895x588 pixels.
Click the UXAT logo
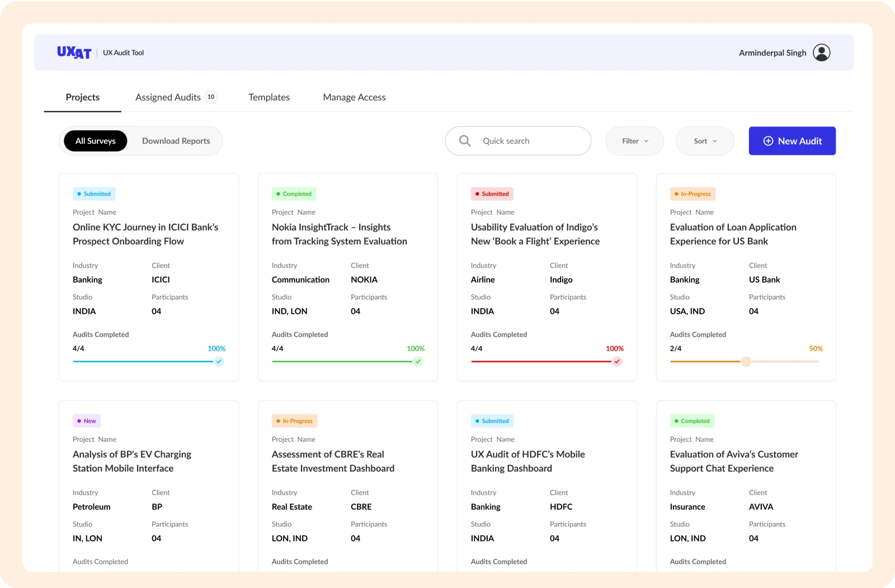point(74,53)
